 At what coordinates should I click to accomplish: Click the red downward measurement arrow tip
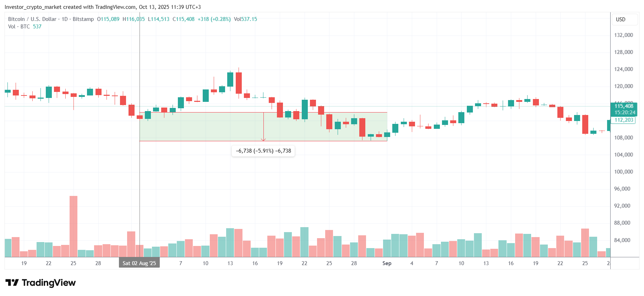point(263,140)
